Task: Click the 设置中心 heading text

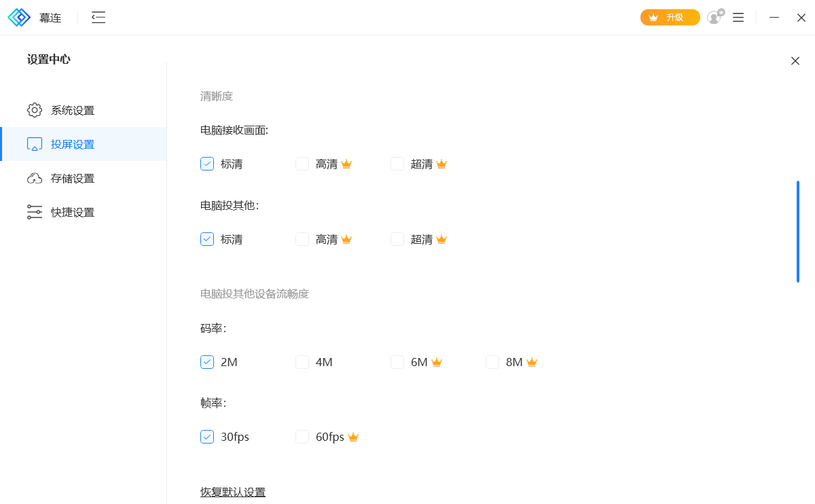Action: click(x=49, y=59)
